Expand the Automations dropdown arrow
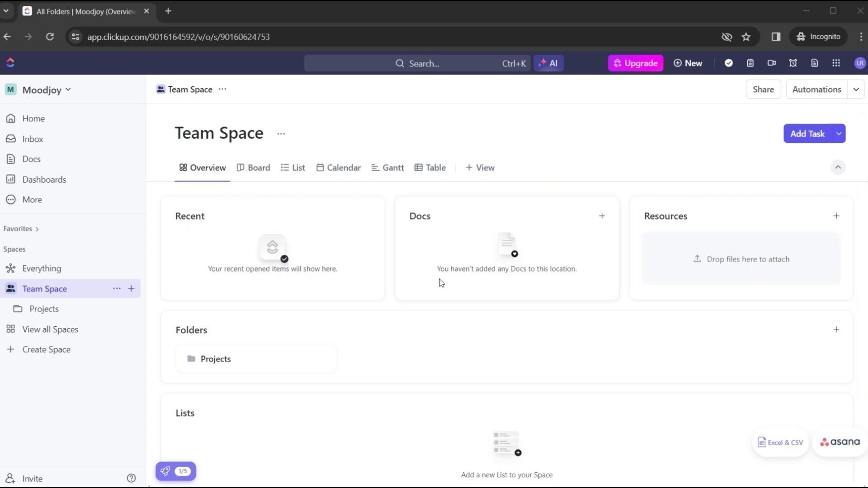Screen dimensions: 868x488 coord(856,89)
